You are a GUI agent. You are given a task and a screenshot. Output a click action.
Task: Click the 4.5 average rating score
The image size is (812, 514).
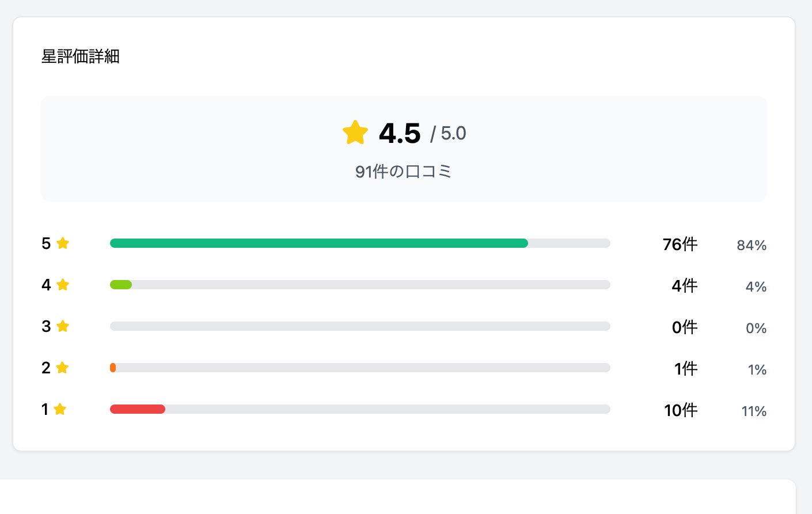(400, 134)
